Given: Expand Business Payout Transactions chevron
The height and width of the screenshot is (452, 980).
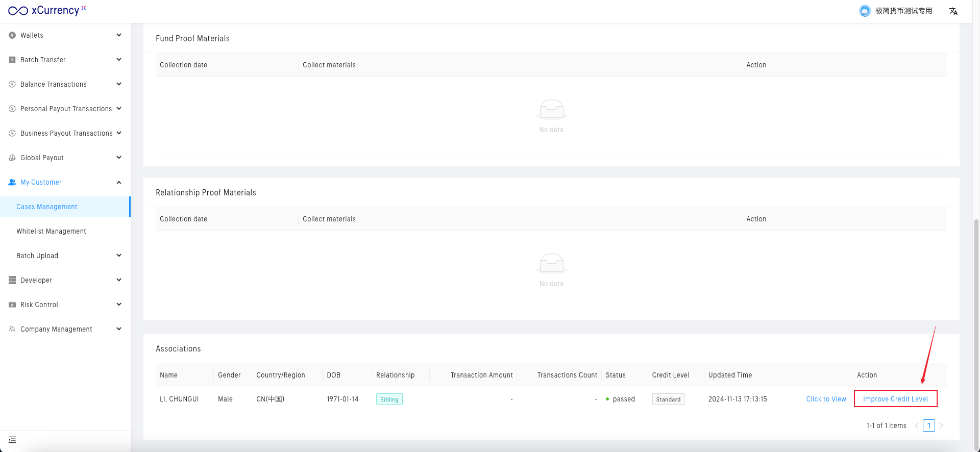Looking at the screenshot, I should tap(119, 133).
